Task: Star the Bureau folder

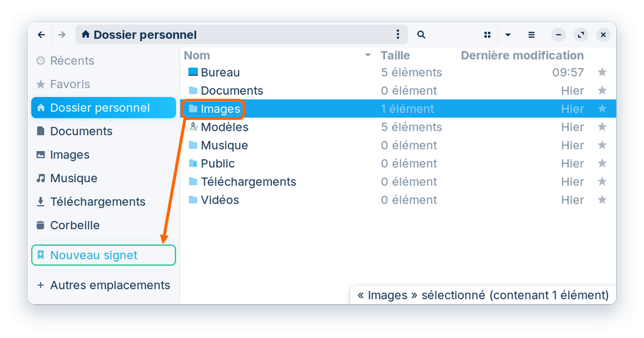Action: click(x=602, y=72)
